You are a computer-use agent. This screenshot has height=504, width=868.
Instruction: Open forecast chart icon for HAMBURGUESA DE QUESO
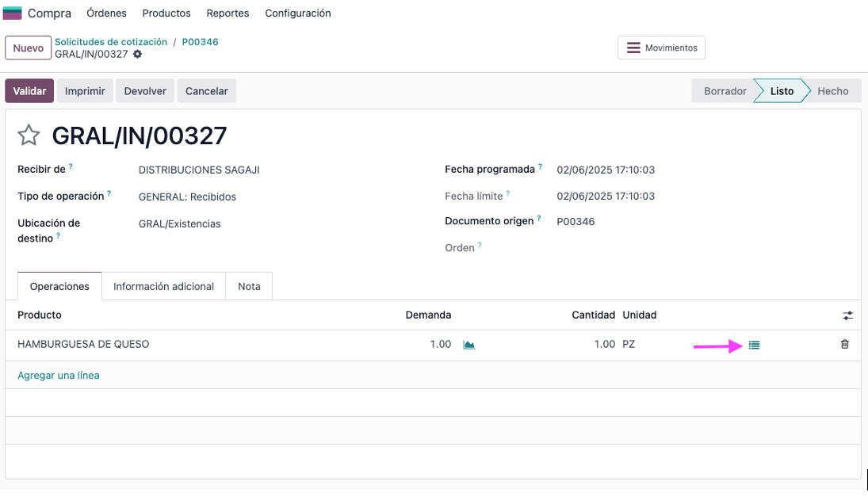click(x=468, y=345)
